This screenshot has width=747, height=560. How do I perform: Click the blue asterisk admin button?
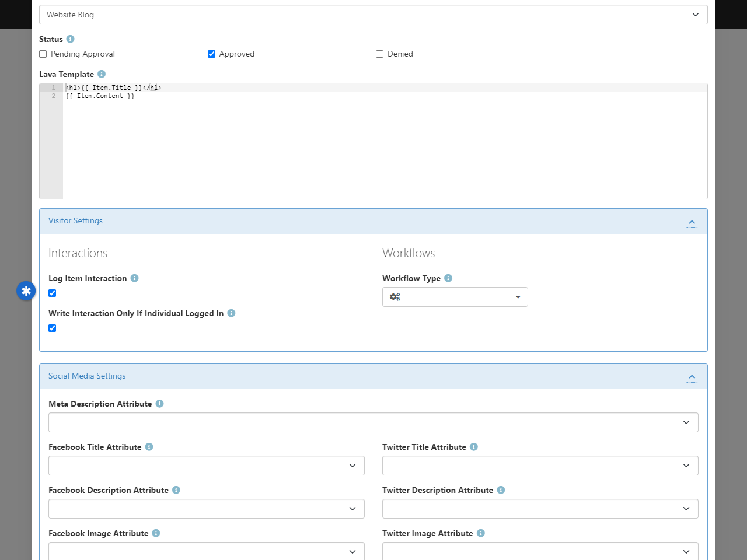point(26,290)
